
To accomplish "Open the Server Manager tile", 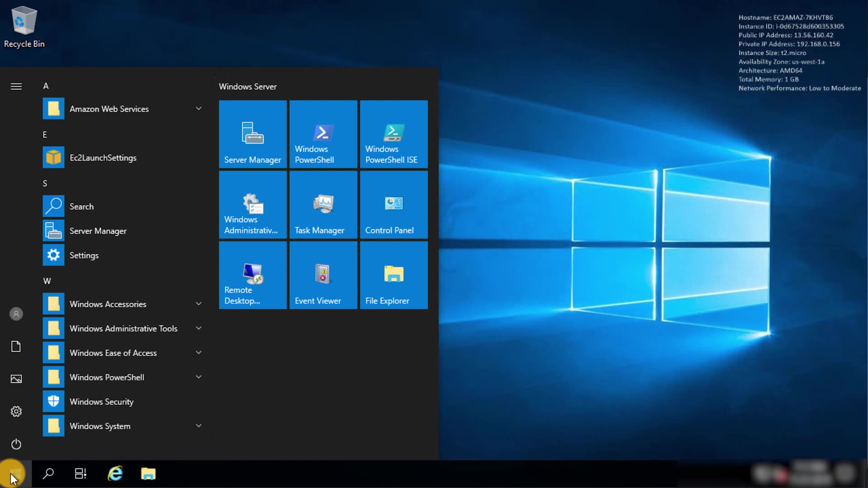I will (253, 134).
